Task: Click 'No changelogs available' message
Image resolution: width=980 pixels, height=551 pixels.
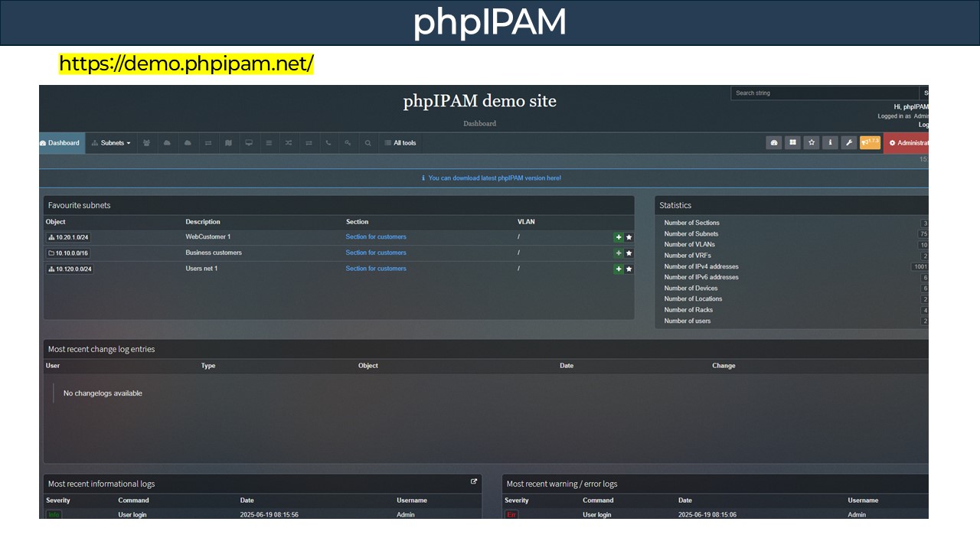Action: (x=103, y=393)
